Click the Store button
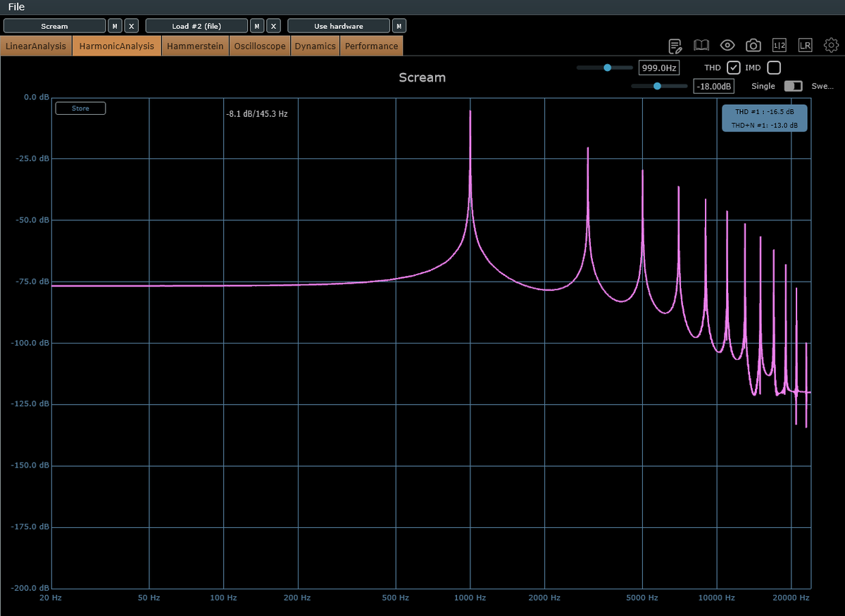The width and height of the screenshot is (845, 616). point(80,108)
